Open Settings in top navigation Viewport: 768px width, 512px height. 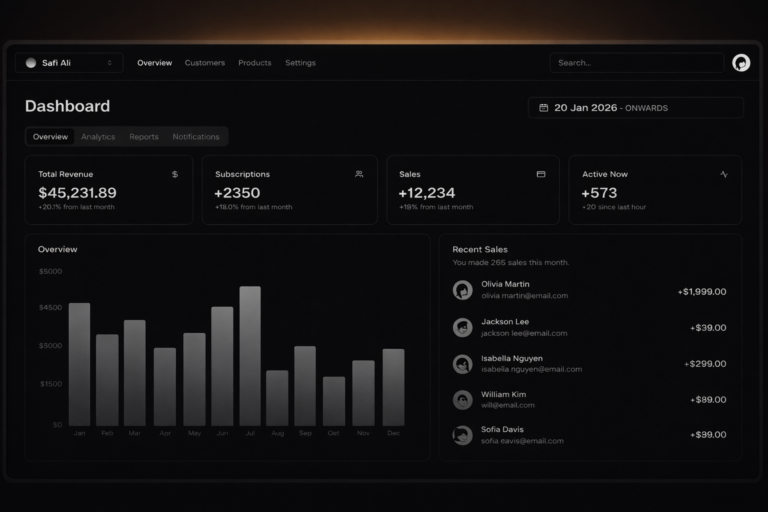point(300,63)
